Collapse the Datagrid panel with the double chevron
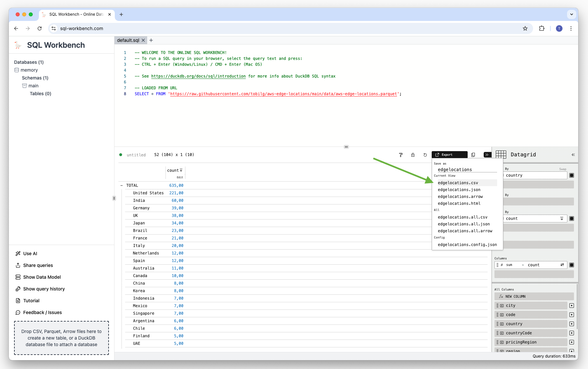588x369 pixels. [573, 154]
